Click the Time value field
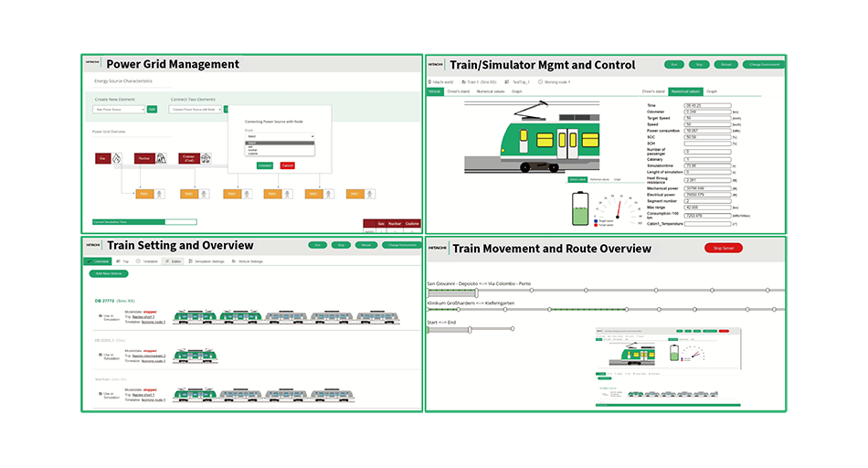868x468 pixels. [707, 105]
